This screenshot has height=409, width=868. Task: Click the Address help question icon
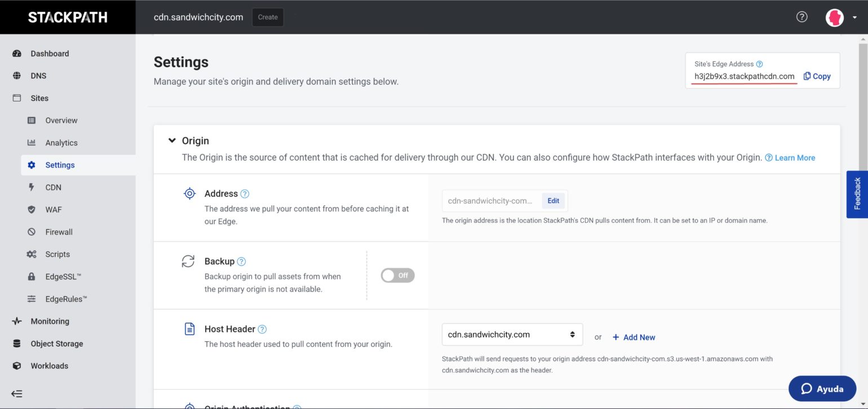tap(245, 193)
